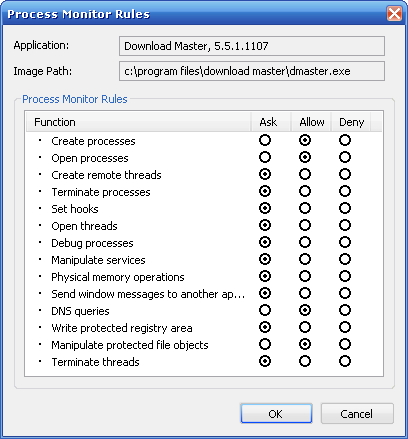Viewport: 408px width, 439px height.
Task: Set Manipulate protected file objects to Ask
Action: [x=265, y=344]
